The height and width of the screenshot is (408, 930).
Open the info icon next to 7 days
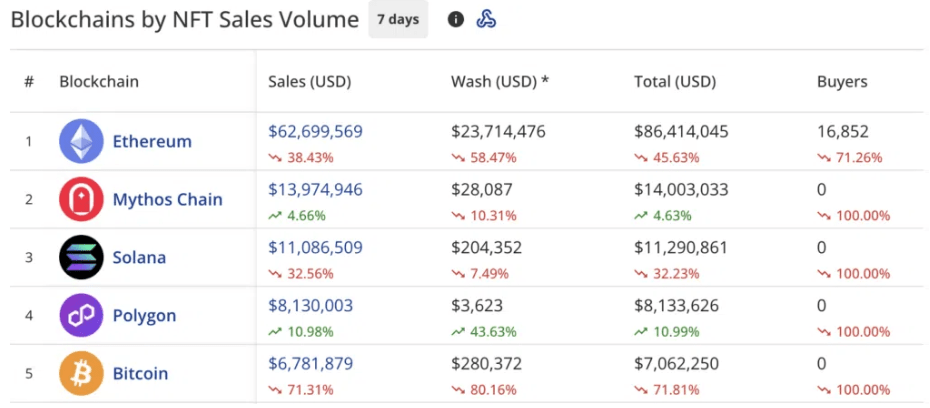click(x=456, y=20)
